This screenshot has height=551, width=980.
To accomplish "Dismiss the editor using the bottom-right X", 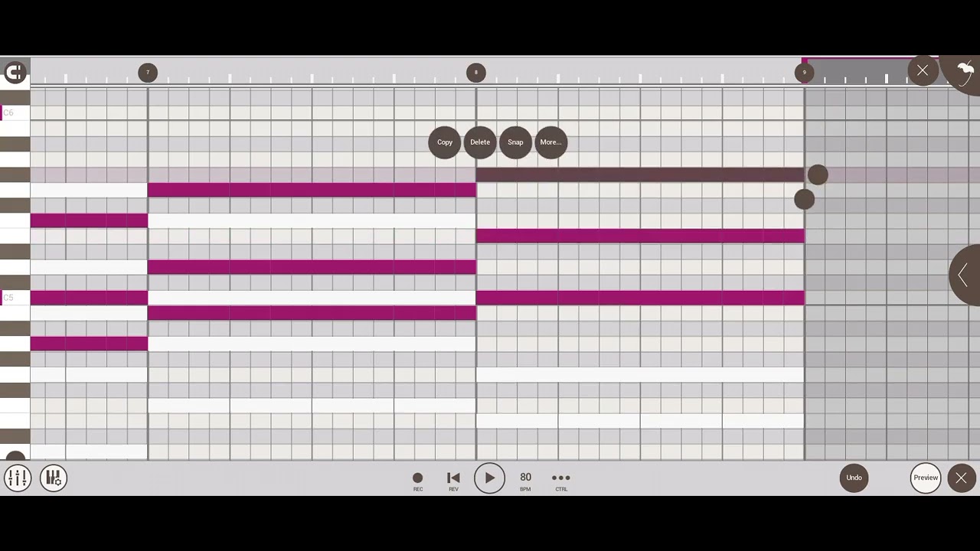I will (x=961, y=478).
